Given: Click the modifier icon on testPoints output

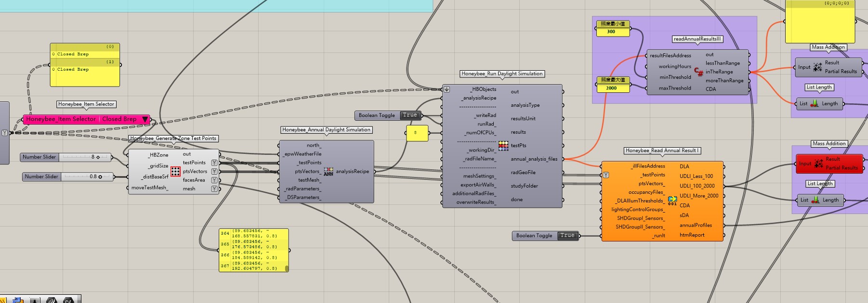Looking at the screenshot, I should (214, 163).
